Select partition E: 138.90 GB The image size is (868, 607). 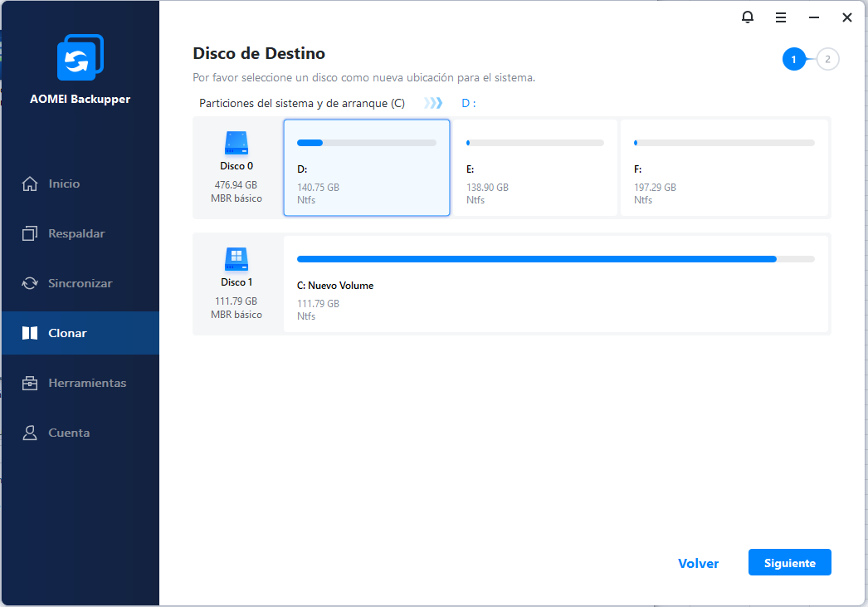click(534, 167)
